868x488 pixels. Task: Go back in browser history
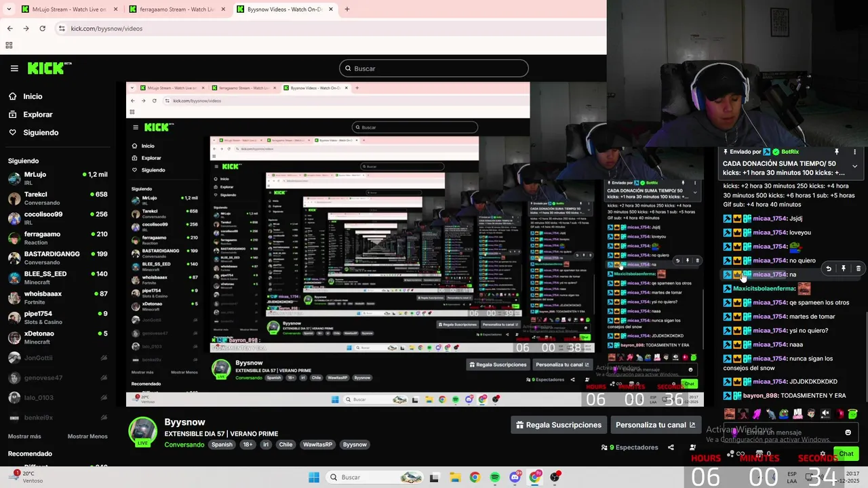click(9, 28)
